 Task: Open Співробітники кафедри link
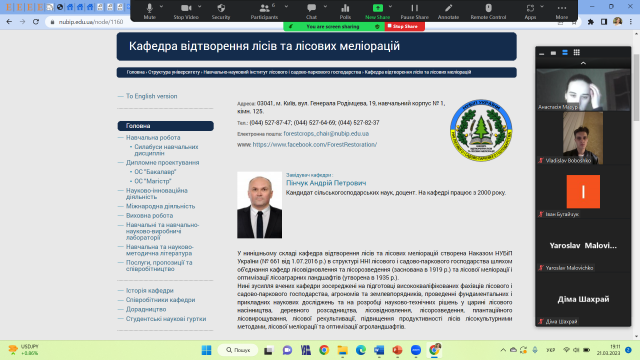[160, 300]
